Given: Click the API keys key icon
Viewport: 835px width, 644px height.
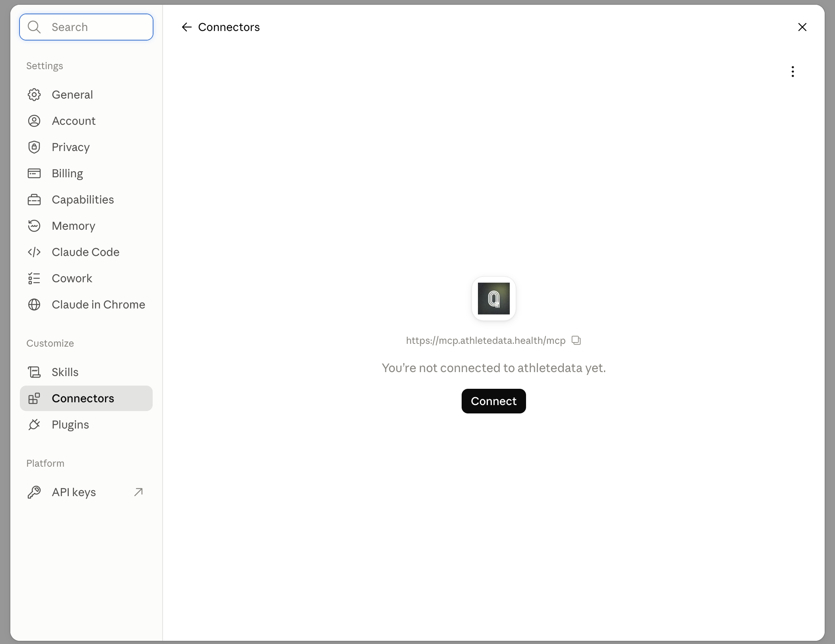Looking at the screenshot, I should [34, 492].
